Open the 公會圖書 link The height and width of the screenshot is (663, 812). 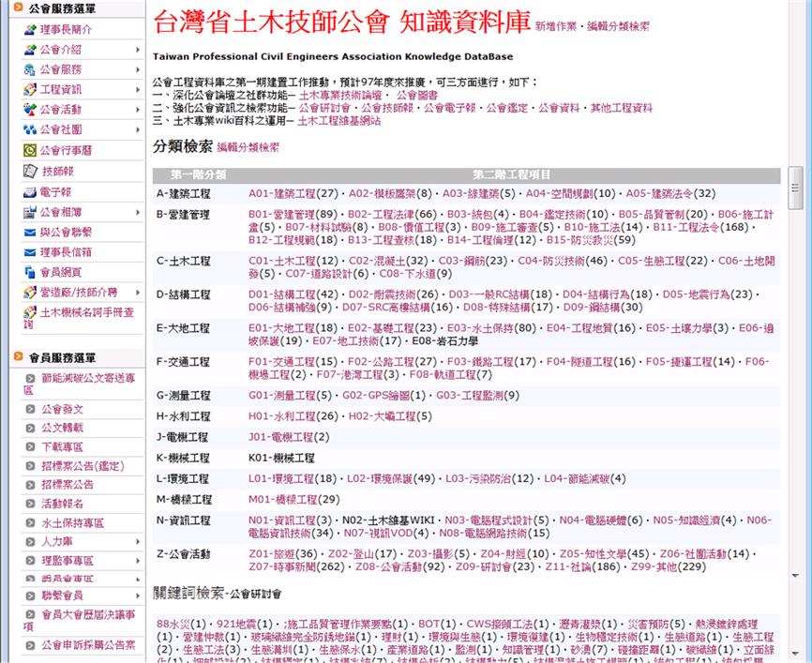417,96
